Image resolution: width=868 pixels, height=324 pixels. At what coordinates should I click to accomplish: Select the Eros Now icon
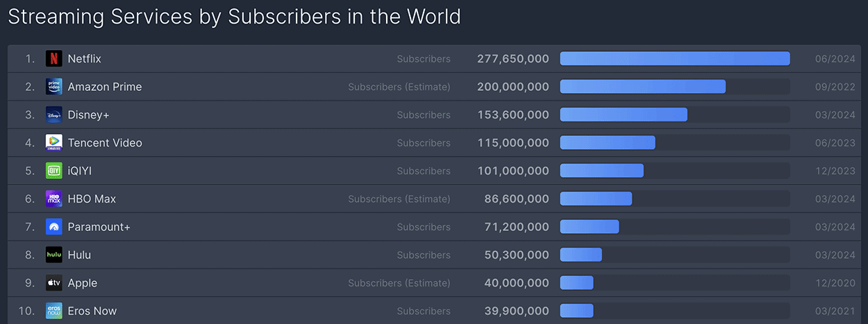coord(54,311)
